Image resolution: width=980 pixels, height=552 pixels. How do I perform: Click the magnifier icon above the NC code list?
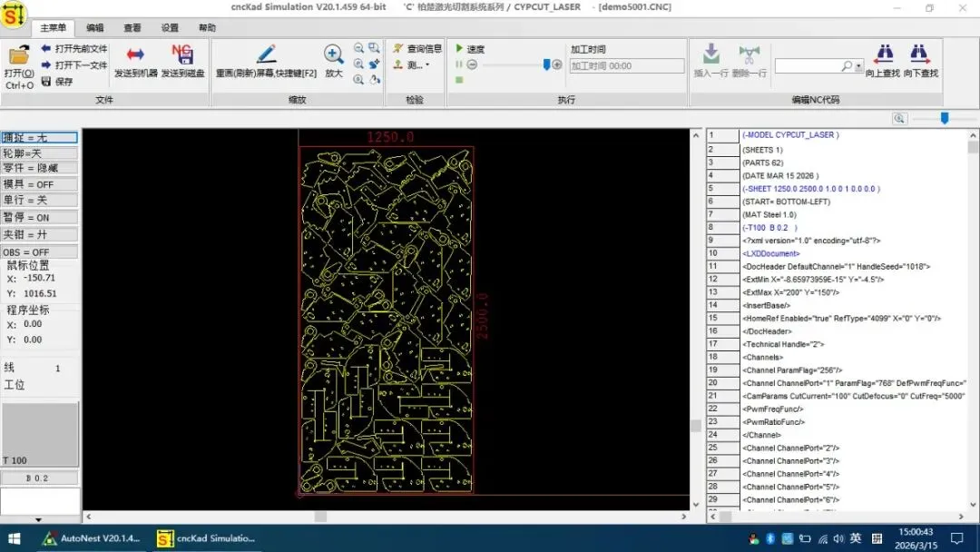[899, 118]
